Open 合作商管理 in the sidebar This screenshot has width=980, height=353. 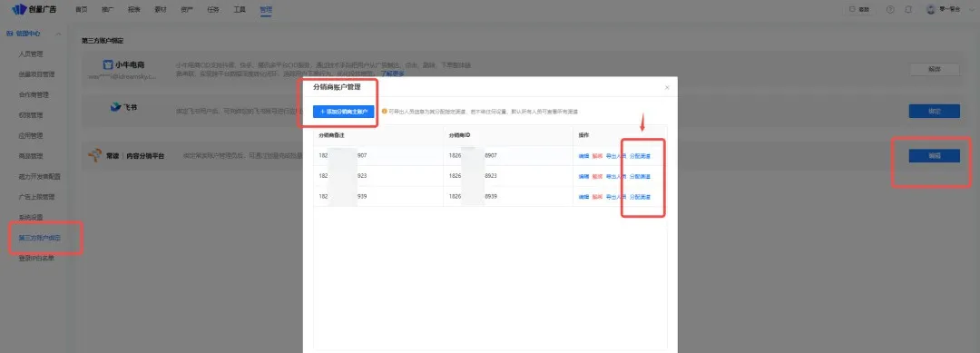click(34, 95)
